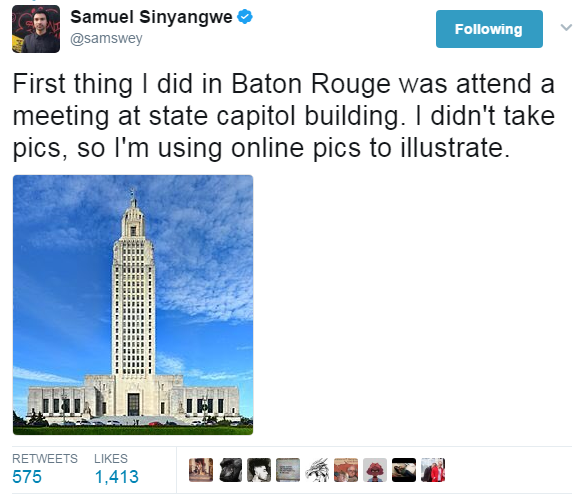The height and width of the screenshot is (498, 588).
Task: Click Samuel Sinyangwe's profile avatar
Action: (36, 29)
